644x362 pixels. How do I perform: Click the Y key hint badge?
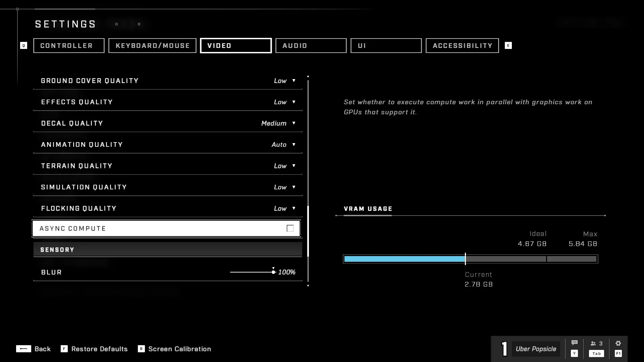click(574, 354)
